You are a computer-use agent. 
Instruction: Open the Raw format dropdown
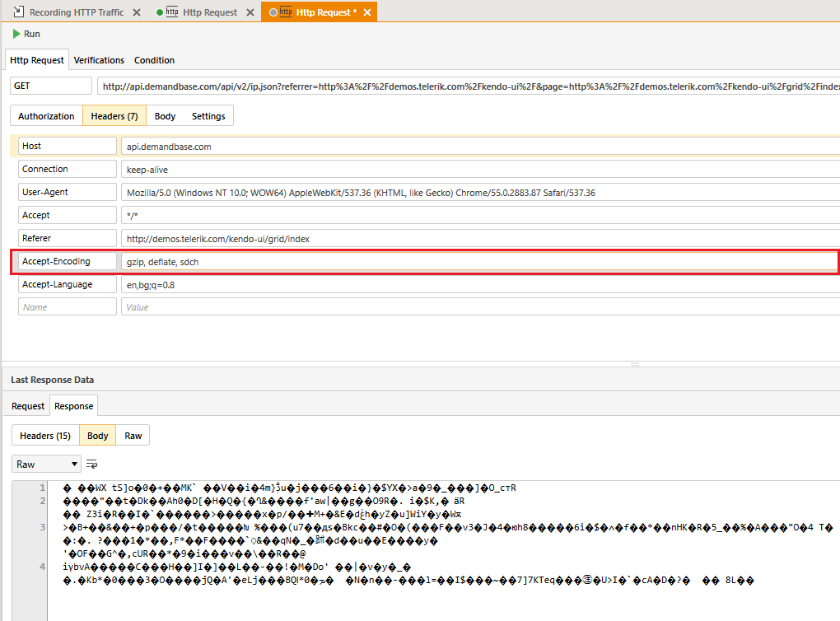coord(47,464)
